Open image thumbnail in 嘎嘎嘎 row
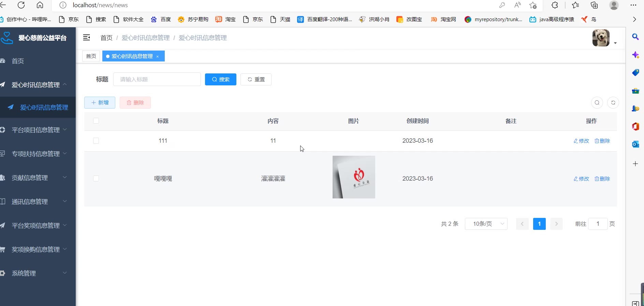The height and width of the screenshot is (306, 644). pos(354,177)
